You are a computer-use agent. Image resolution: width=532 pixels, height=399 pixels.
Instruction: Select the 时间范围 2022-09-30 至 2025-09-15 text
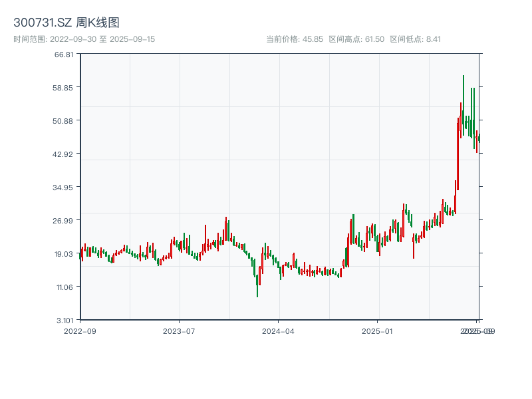tap(84, 39)
